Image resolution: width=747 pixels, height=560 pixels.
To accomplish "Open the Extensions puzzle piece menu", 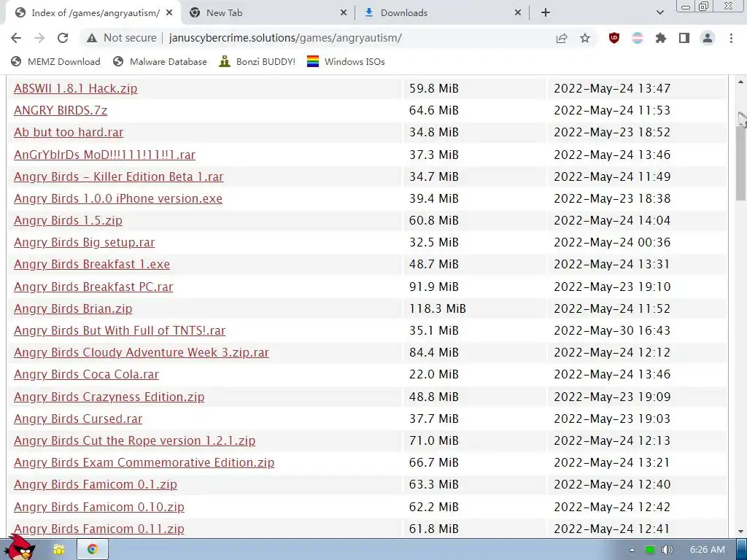I will click(661, 38).
